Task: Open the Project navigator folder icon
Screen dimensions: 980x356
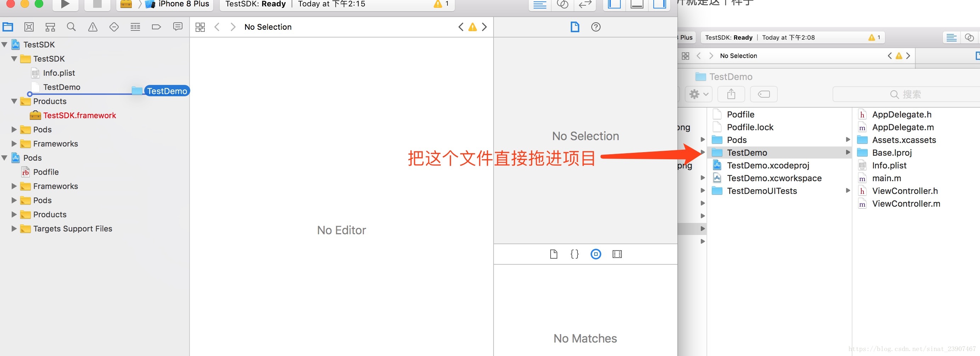Action: click(x=7, y=27)
